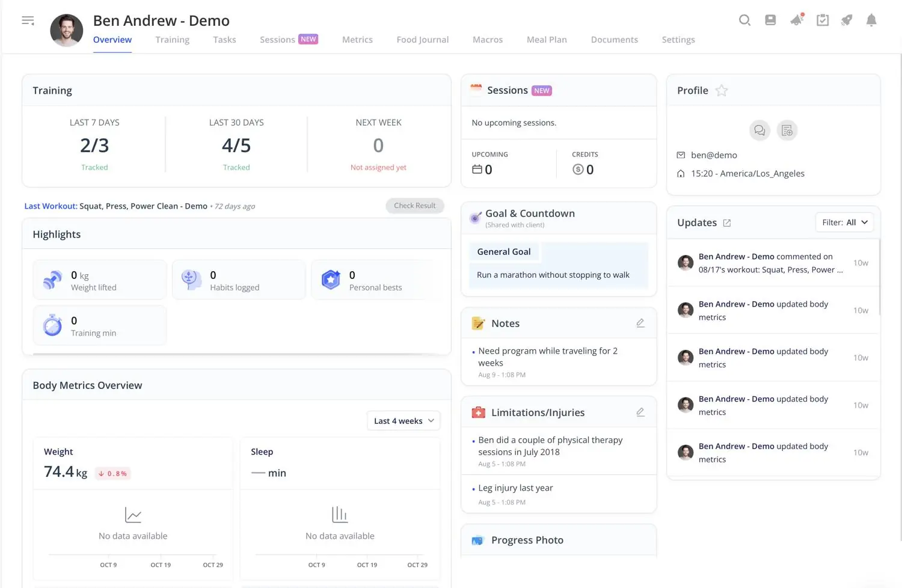The height and width of the screenshot is (588, 902).
Task: Open chat bubble icon in Profile
Action: [759, 130]
